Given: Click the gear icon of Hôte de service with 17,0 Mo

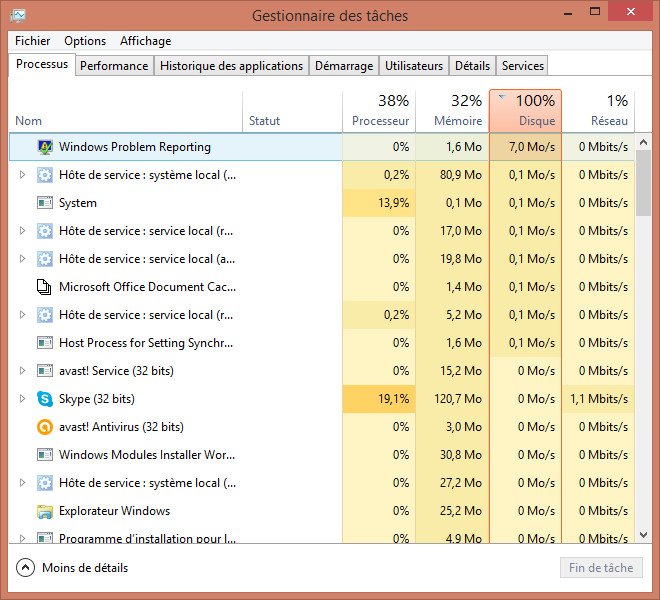Looking at the screenshot, I should [45, 231].
